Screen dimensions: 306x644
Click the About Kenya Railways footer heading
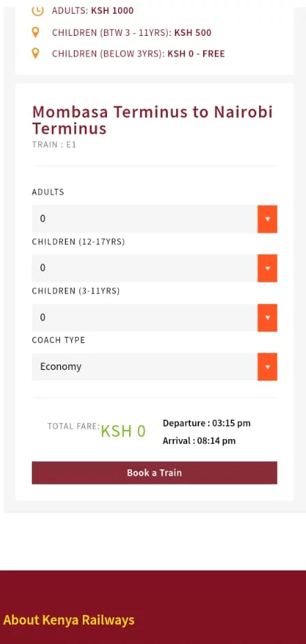pos(68,620)
